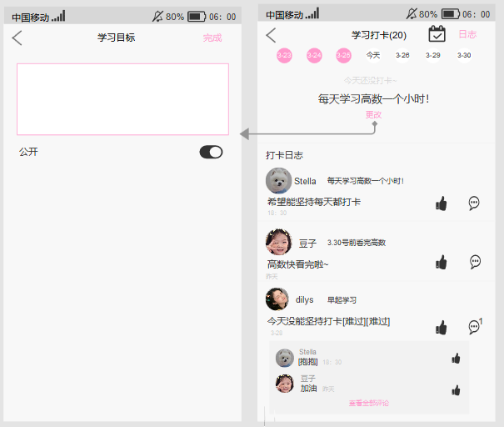Tap the 打卡日志 section heading
The image size is (504, 427).
pos(284,155)
